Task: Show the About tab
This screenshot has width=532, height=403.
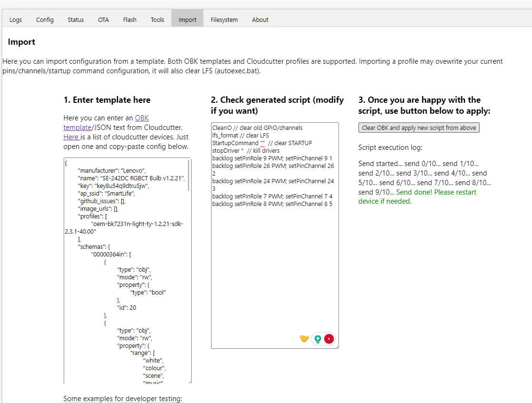Action: [x=260, y=20]
